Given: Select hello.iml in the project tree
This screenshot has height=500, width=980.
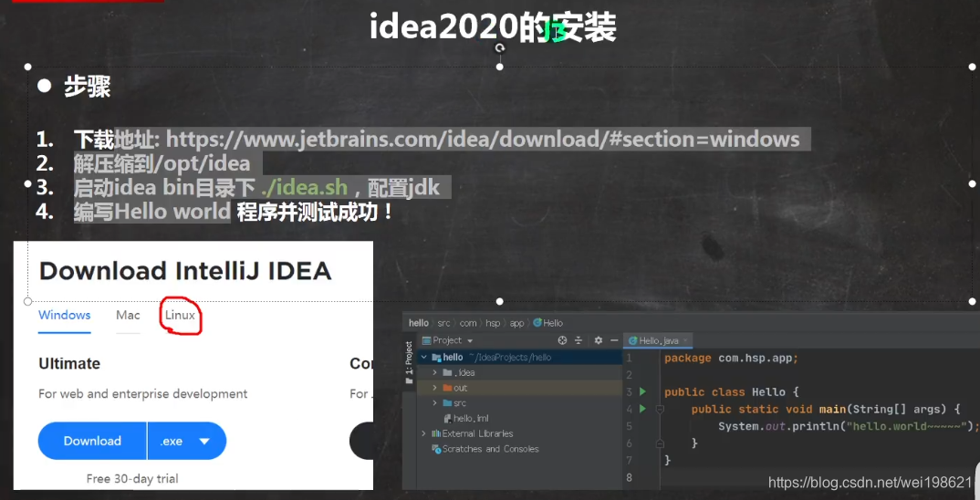Looking at the screenshot, I should pos(471,418).
